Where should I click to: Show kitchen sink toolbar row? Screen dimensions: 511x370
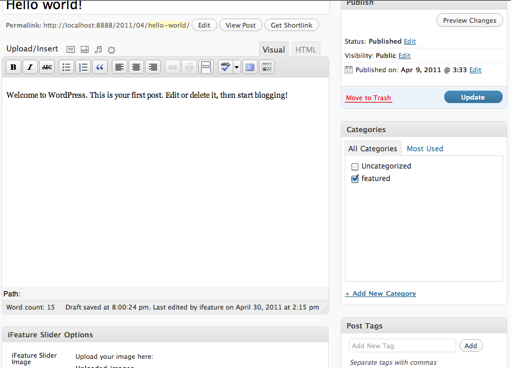tap(267, 67)
